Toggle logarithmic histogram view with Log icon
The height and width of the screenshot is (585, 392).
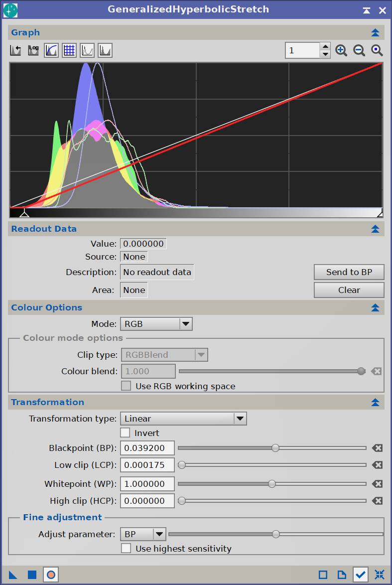point(33,50)
